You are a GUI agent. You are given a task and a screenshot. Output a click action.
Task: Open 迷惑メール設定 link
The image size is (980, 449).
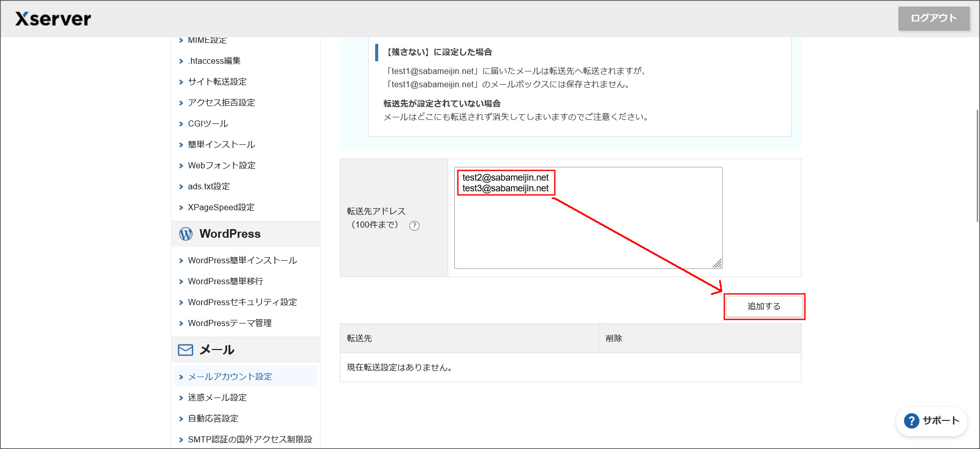[217, 397]
